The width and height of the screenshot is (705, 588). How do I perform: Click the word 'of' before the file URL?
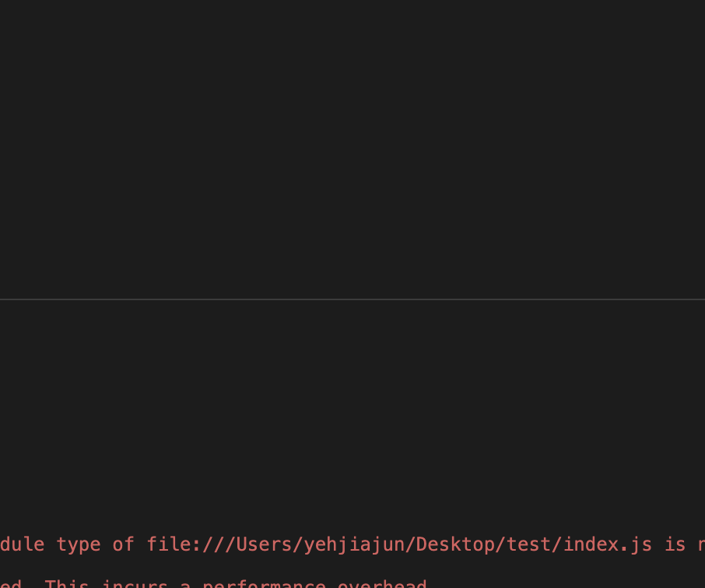124,544
